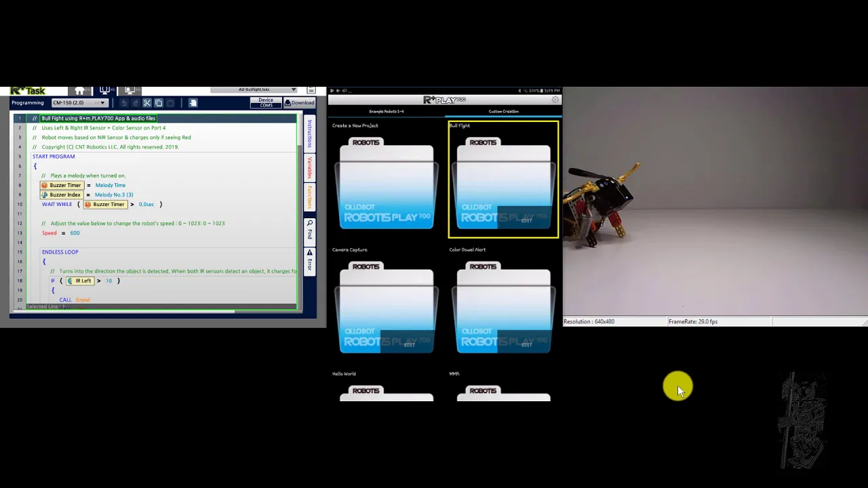Image resolution: width=868 pixels, height=488 pixels.
Task: Open the AD-BullFight.tskx file dropdown
Action: pyautogui.click(x=254, y=89)
